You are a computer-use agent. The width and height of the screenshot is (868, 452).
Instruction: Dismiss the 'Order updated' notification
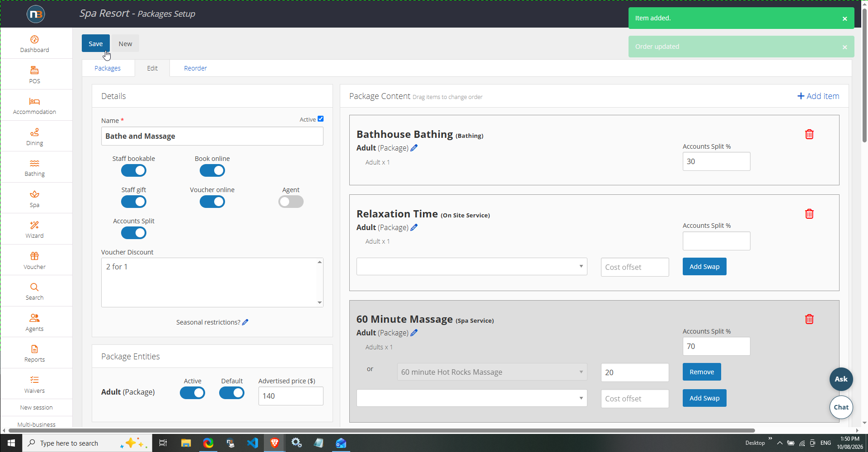point(845,47)
